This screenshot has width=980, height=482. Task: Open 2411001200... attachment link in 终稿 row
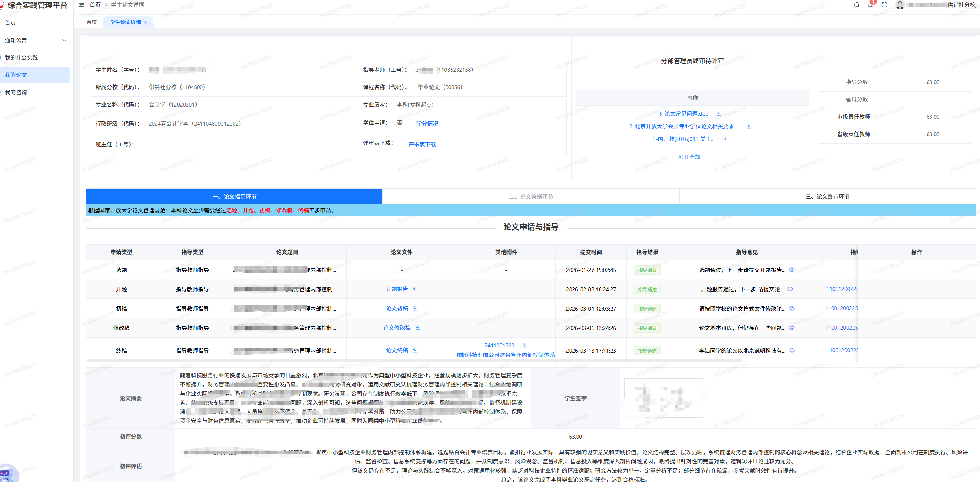(x=501, y=345)
